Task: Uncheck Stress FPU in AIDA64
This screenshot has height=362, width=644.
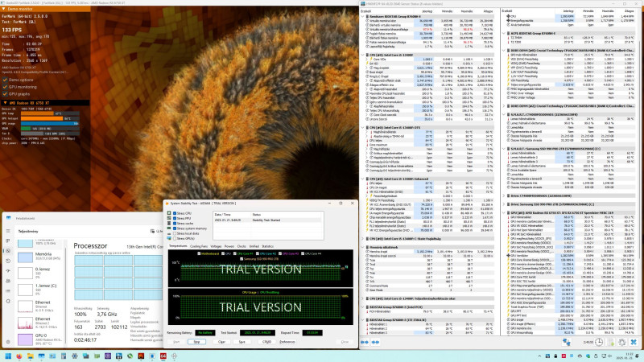Action: [x=175, y=218]
